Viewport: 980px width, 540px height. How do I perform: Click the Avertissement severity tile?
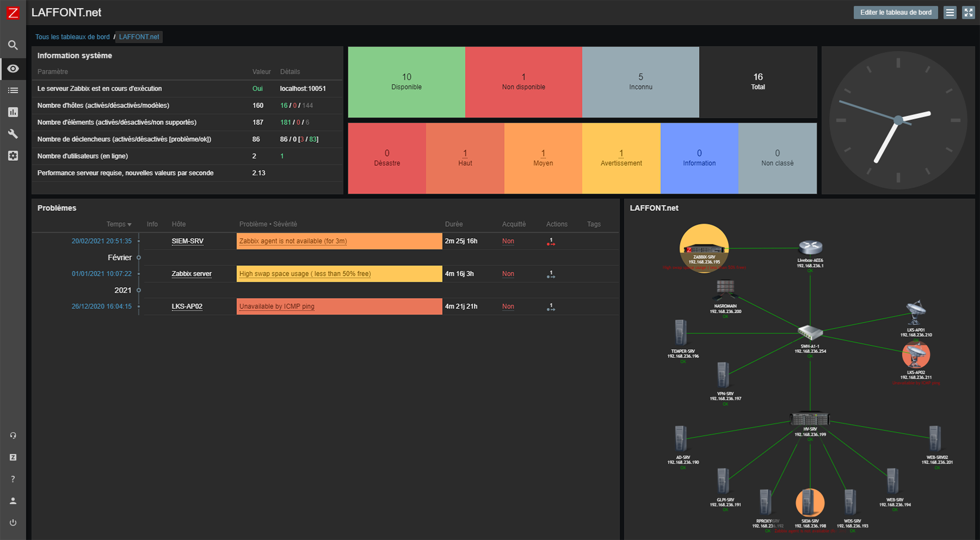coord(621,158)
